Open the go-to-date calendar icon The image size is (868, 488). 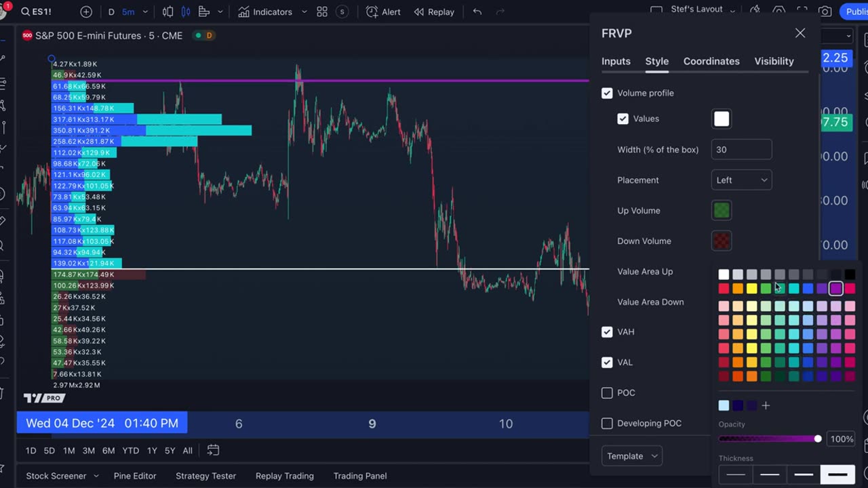(x=213, y=450)
